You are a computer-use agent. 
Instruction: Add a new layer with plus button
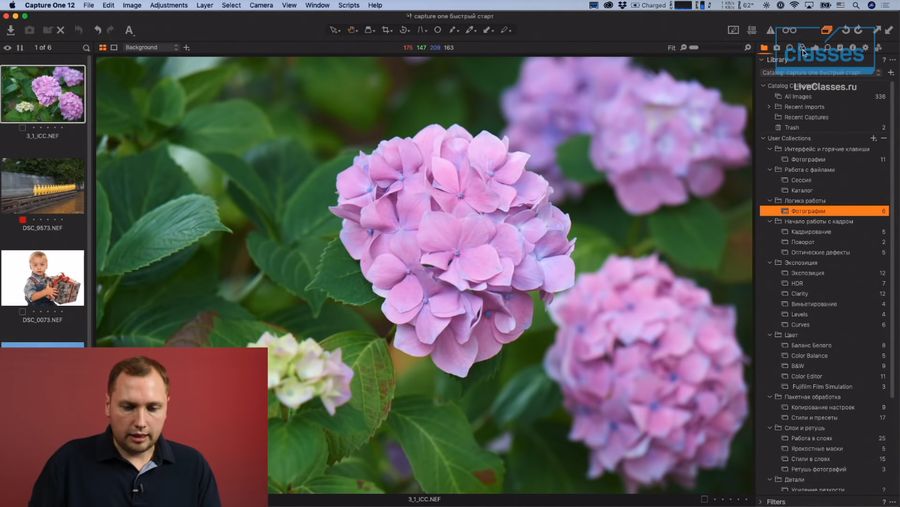coord(187,48)
